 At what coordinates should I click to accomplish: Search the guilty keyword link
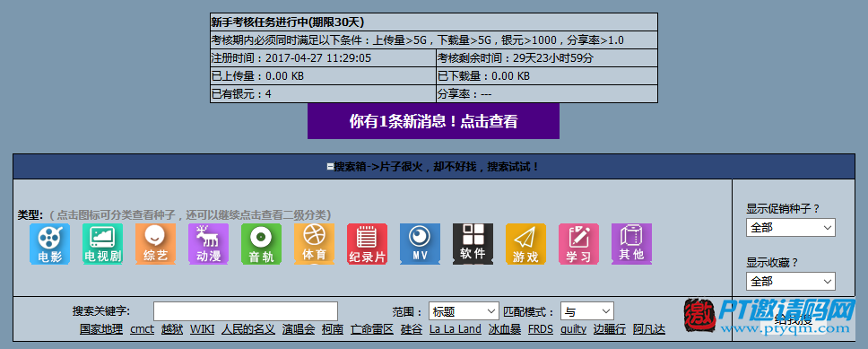(x=573, y=329)
